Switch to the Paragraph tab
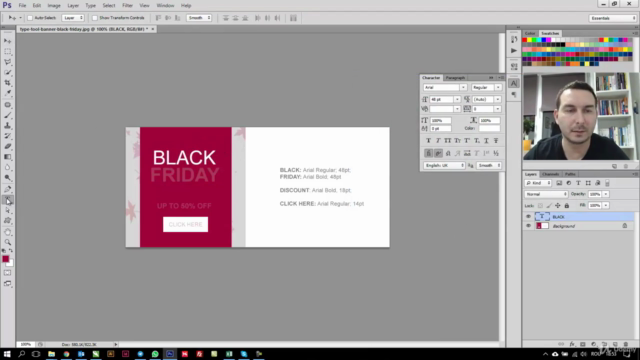Screen dimensions: 640x360 click(455, 78)
